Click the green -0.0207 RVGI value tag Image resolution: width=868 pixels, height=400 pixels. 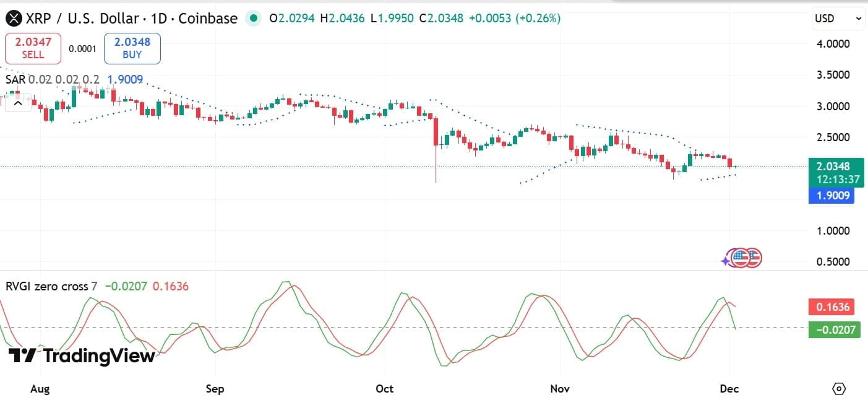pyautogui.click(x=833, y=330)
